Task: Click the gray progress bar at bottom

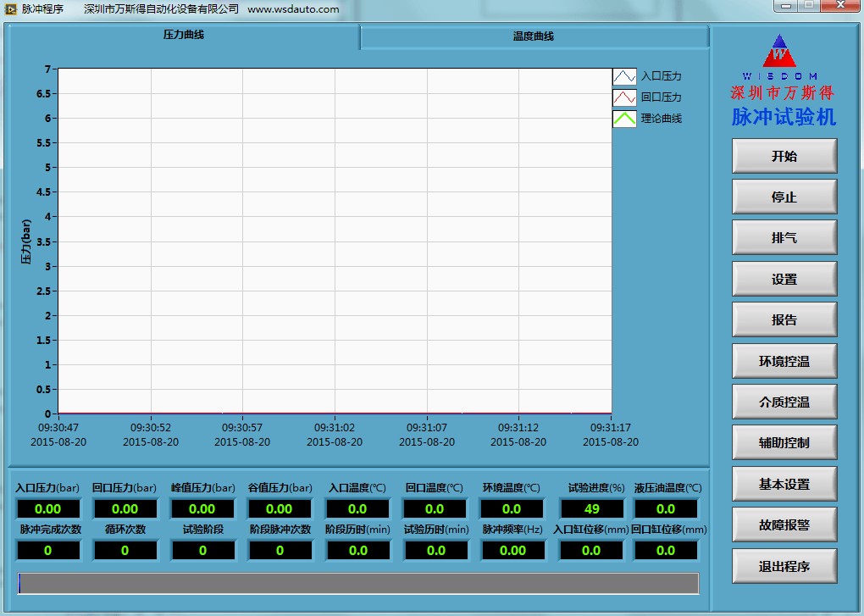Action: (358, 583)
